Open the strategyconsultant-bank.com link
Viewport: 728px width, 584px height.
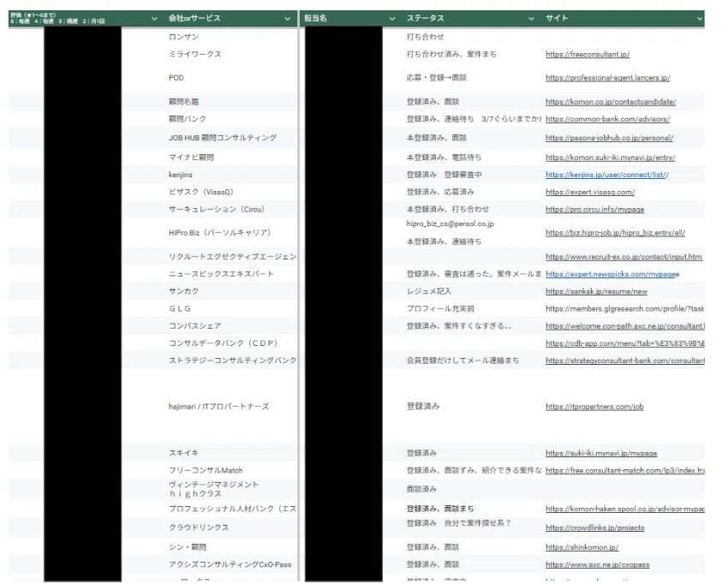click(x=625, y=361)
